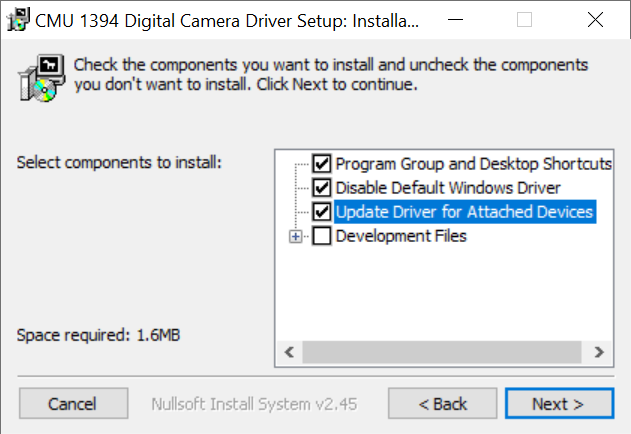
Task: Enable the Development Files checkbox
Action: (322, 236)
